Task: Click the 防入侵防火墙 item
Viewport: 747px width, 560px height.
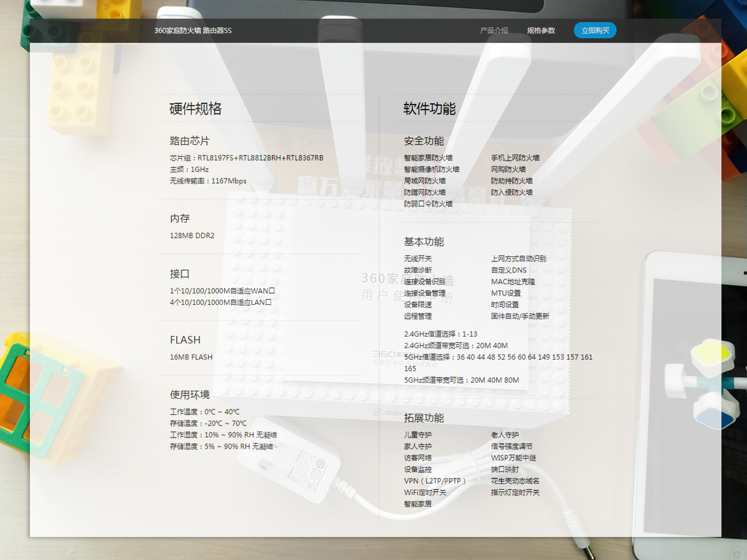Action: [x=512, y=193]
